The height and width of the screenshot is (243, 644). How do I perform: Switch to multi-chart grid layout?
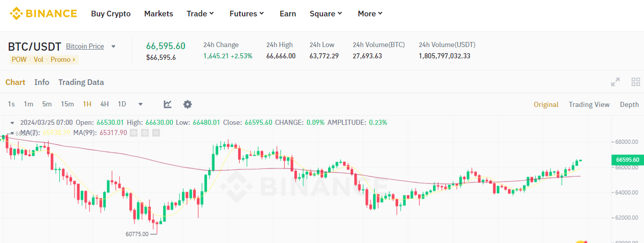636,82
